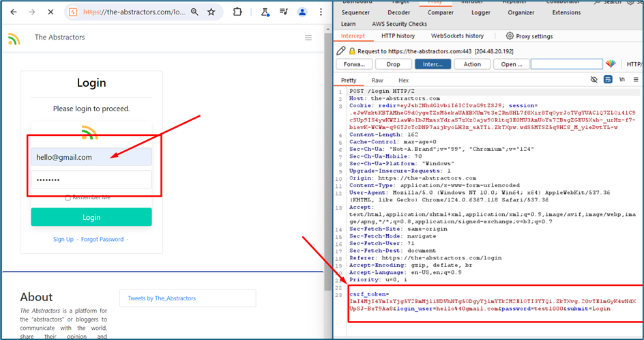Click the password input field
The width and height of the screenshot is (644, 340).
coord(91,180)
